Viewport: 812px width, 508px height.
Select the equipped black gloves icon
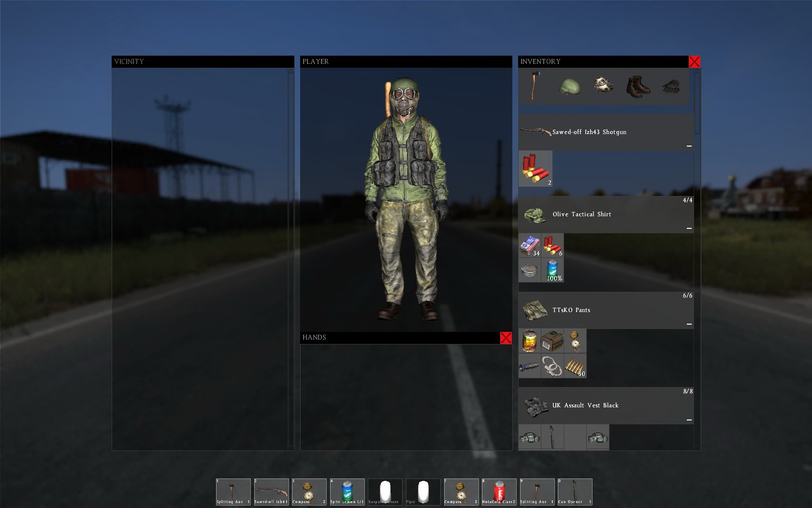671,87
